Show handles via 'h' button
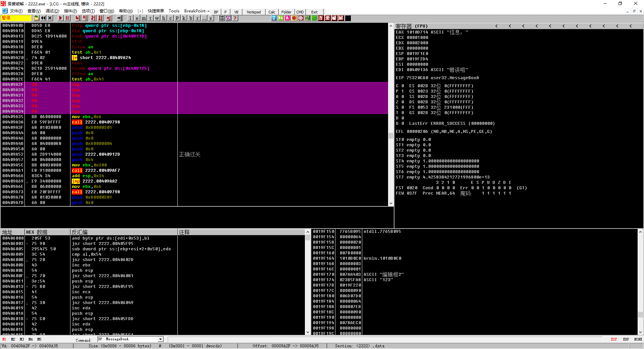 [x=164, y=18]
